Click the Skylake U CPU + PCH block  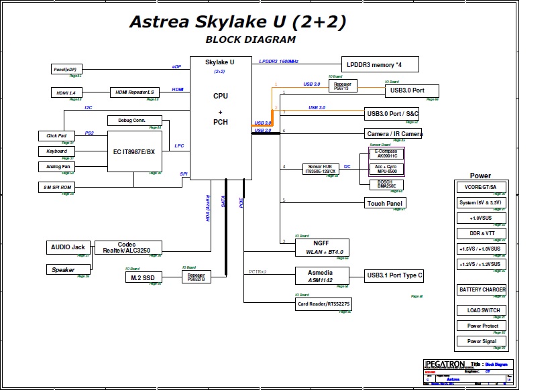click(221, 117)
